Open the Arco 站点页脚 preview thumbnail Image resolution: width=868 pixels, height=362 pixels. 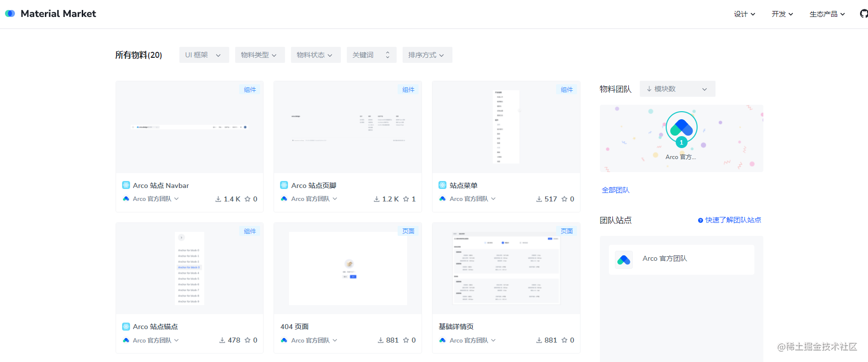[348, 127]
